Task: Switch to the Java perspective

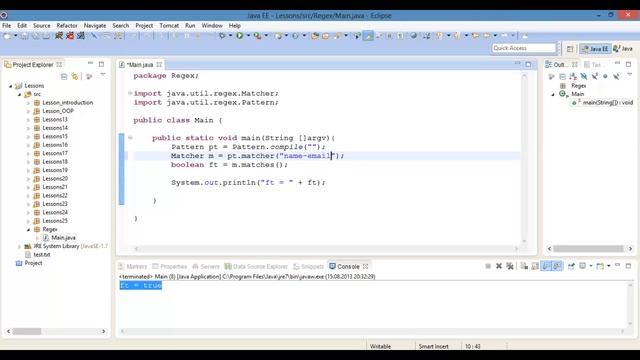Action: [623, 49]
